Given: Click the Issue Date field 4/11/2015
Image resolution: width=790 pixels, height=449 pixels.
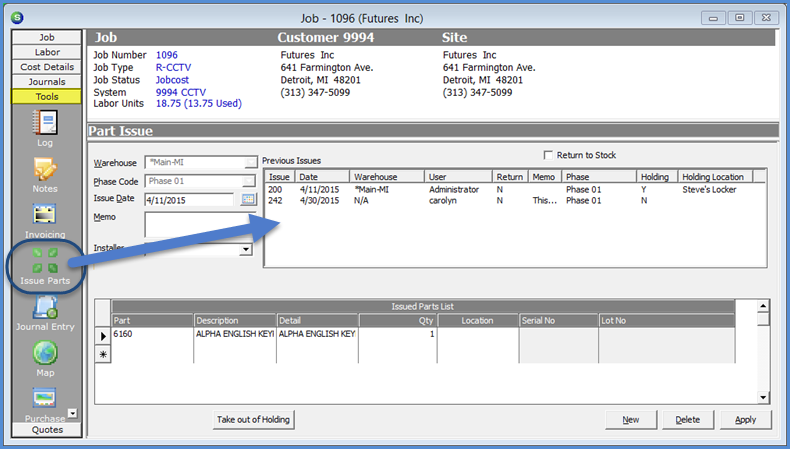Looking at the screenshot, I should pos(189,200).
